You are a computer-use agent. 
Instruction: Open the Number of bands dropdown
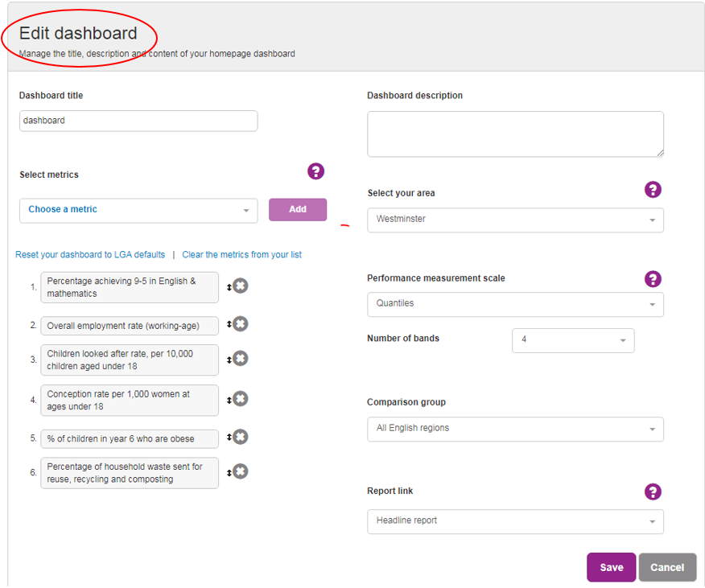click(x=573, y=340)
